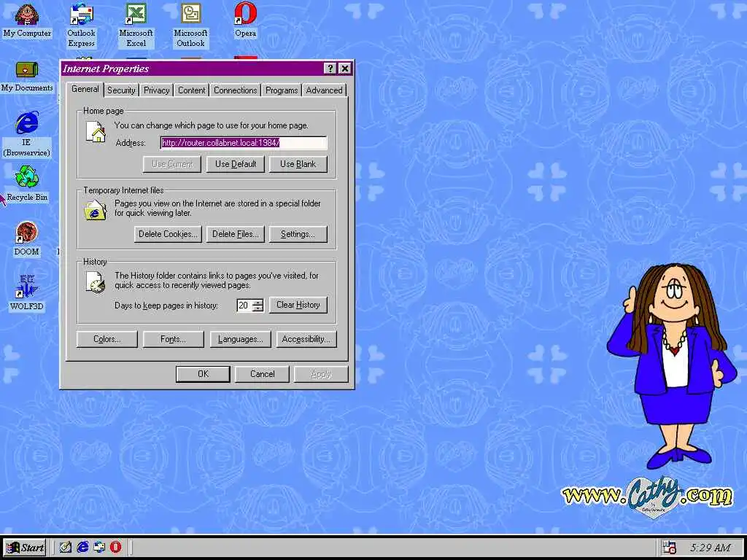Select the Opera desktop shortcut

point(245,20)
